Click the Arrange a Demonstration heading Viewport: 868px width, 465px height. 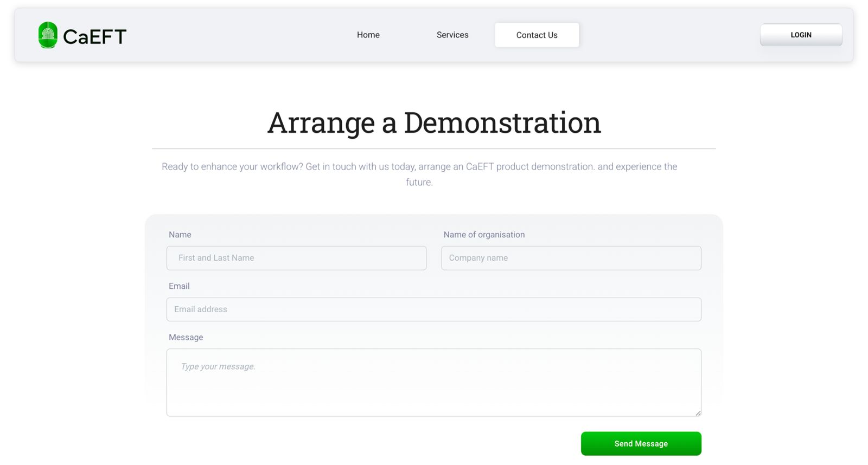coord(434,122)
